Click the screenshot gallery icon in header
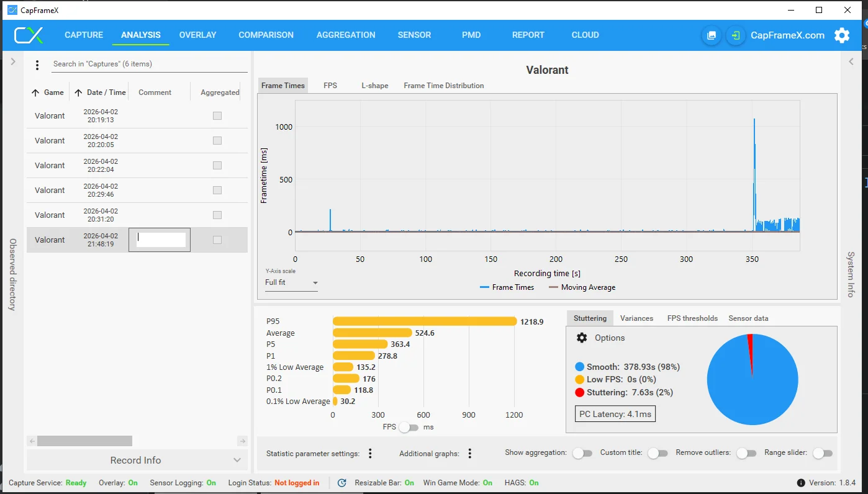 tap(711, 35)
